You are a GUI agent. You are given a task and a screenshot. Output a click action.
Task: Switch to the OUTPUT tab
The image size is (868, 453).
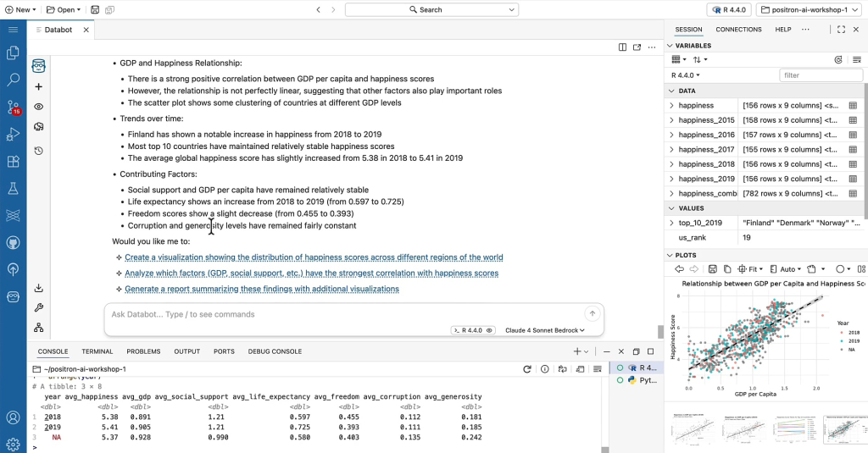click(x=187, y=351)
